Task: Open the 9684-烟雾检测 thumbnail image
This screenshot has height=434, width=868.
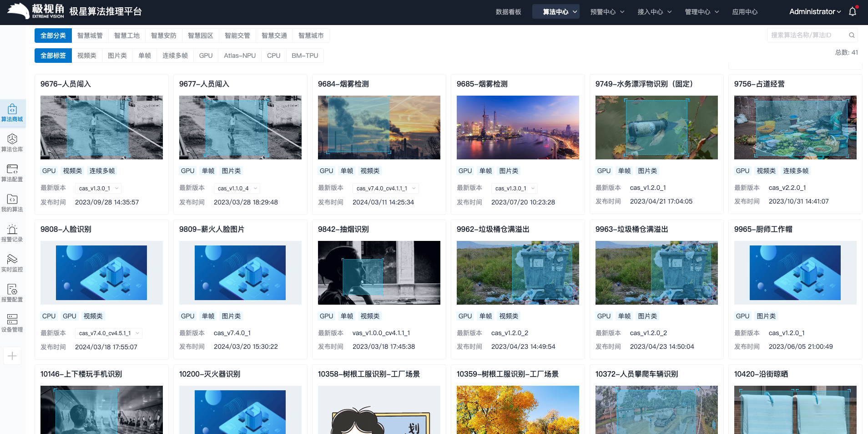Action: click(379, 128)
